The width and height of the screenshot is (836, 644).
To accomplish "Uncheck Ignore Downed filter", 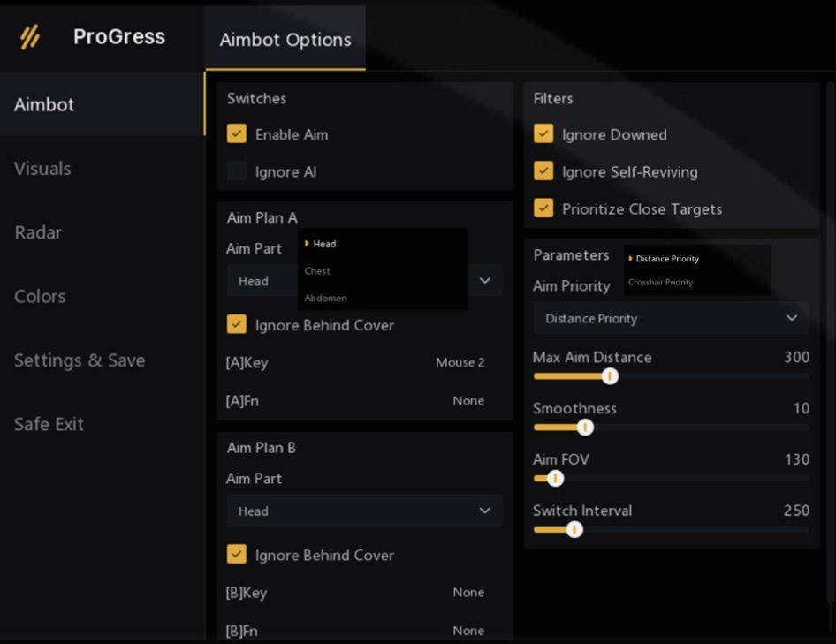I will click(543, 134).
